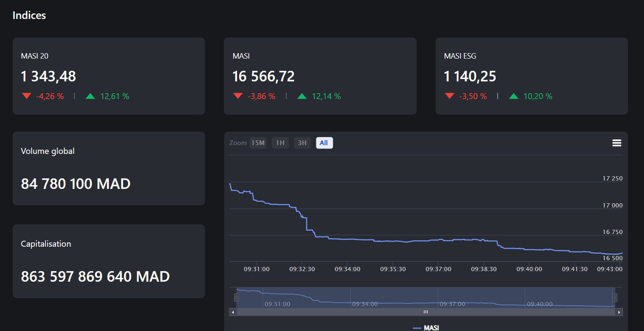Image resolution: width=644 pixels, height=331 pixels.
Task: Toggle the MASI series legend item
Action: pos(426,328)
